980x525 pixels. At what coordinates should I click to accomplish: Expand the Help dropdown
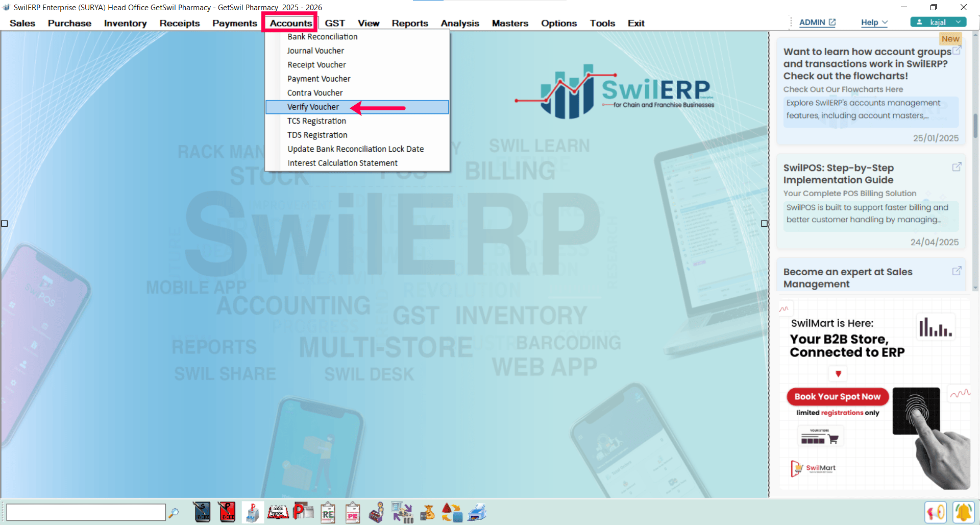point(874,22)
